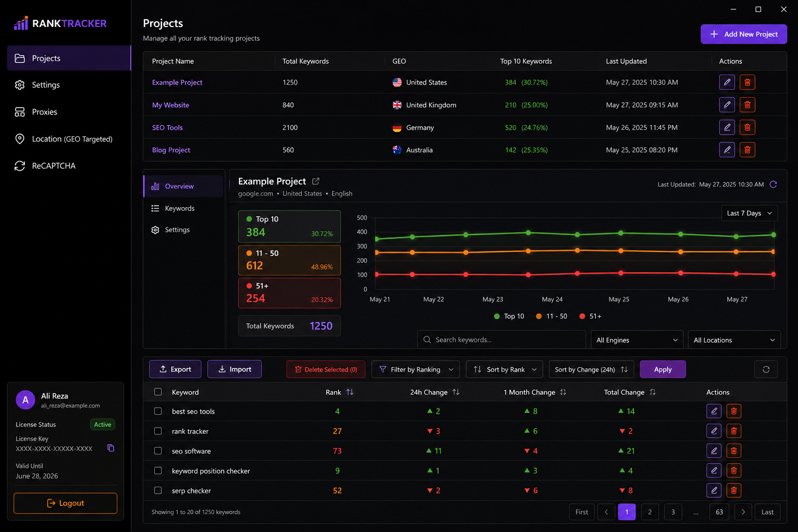The image size is (798, 532).
Task: Sort by the 1 Month Change arrows
Action: [x=563, y=392]
